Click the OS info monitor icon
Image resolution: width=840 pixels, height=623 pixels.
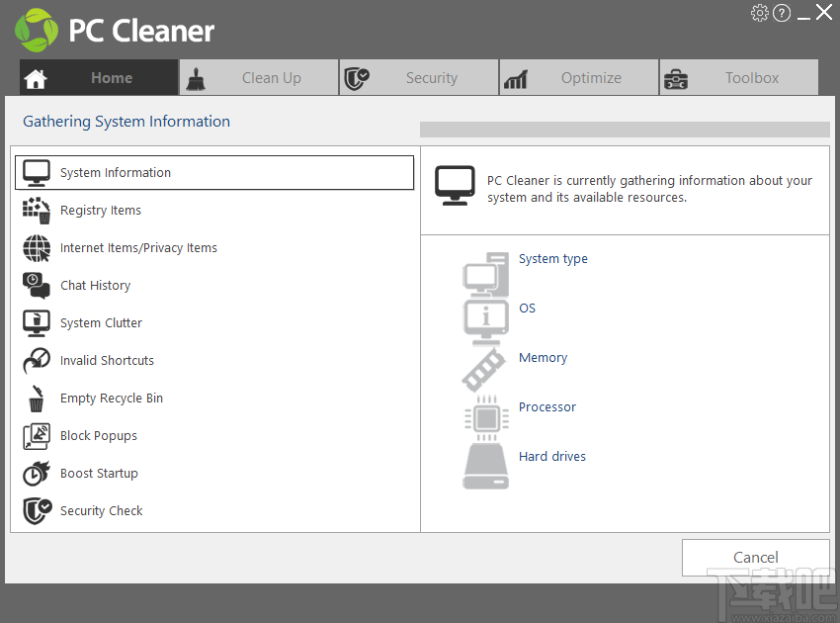click(486, 323)
